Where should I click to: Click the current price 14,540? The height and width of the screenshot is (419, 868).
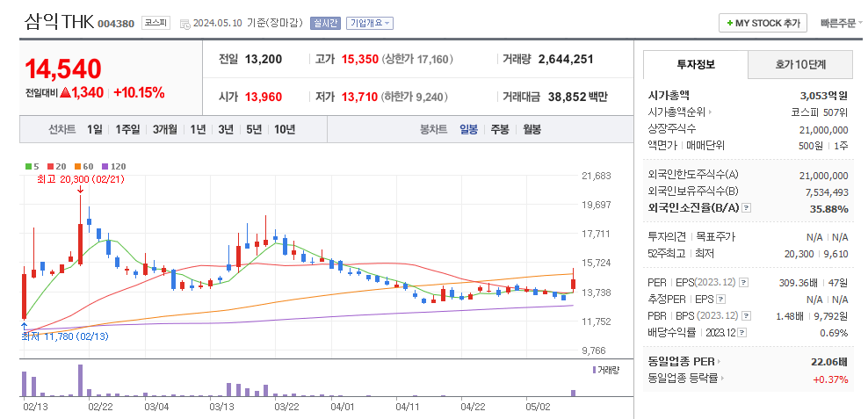click(x=63, y=69)
